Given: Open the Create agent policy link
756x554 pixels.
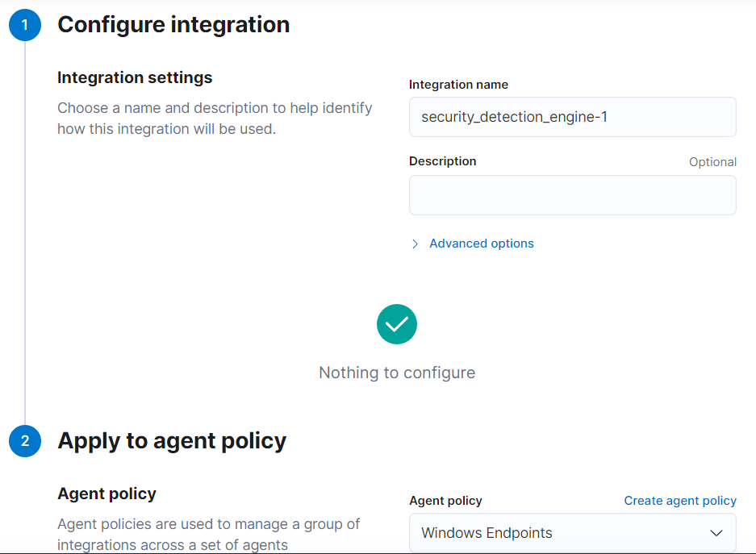Looking at the screenshot, I should 680,501.
